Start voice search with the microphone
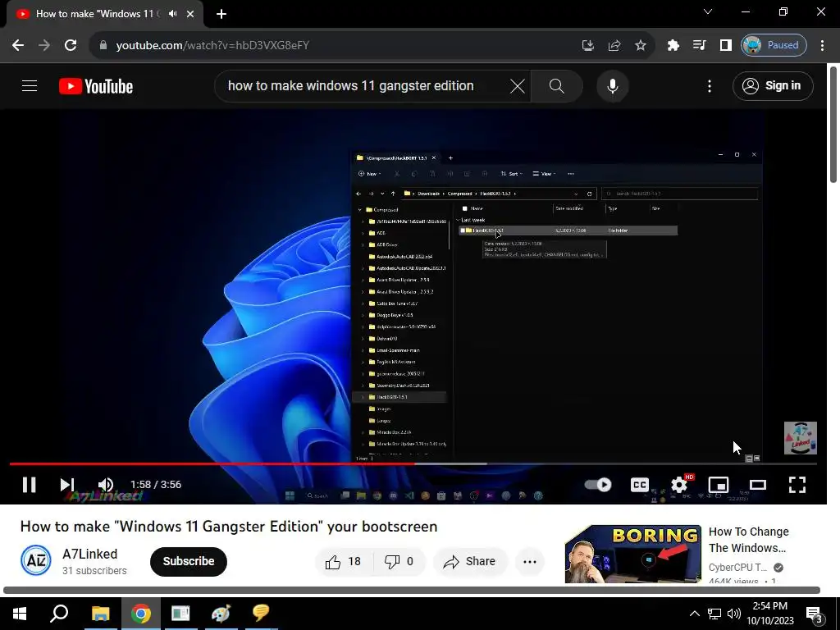 pos(612,85)
